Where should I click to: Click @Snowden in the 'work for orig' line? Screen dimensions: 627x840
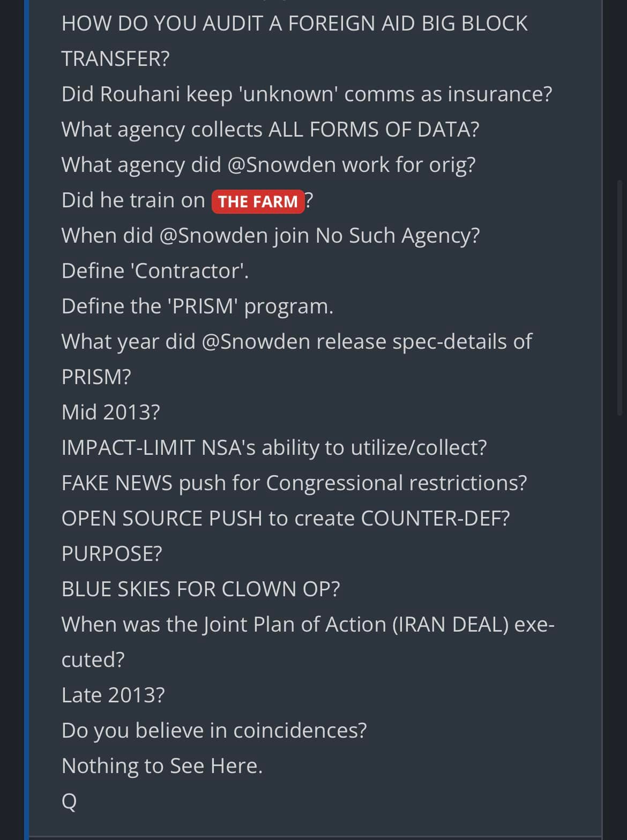tap(282, 164)
